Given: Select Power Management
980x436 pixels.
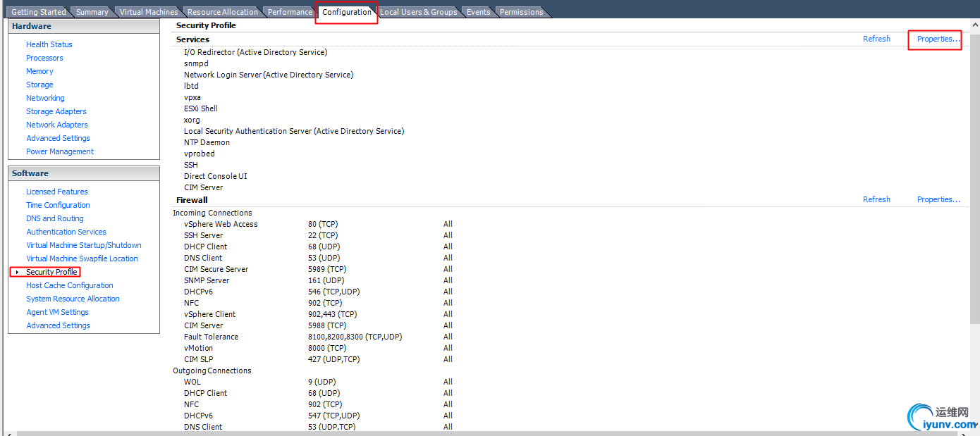Looking at the screenshot, I should pos(60,151).
